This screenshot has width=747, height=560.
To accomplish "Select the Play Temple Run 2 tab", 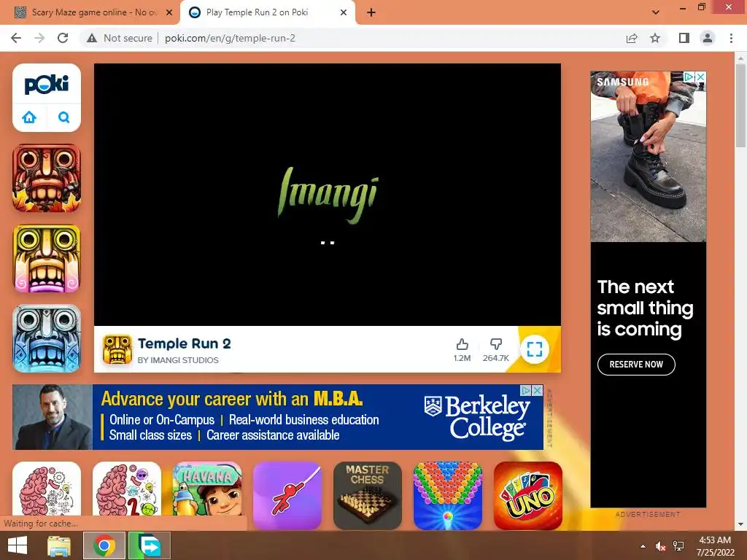I will tap(267, 12).
